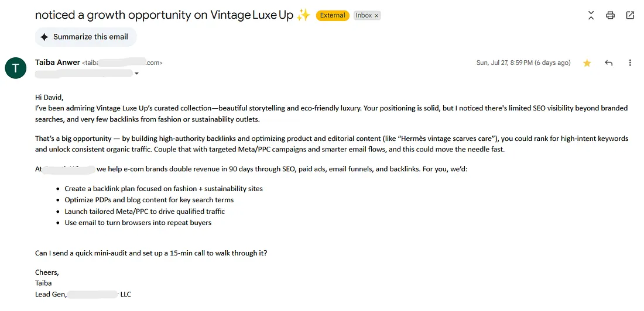Remove the Inbox label with its x
Screen dimensions: 644x311
pyautogui.click(x=376, y=16)
